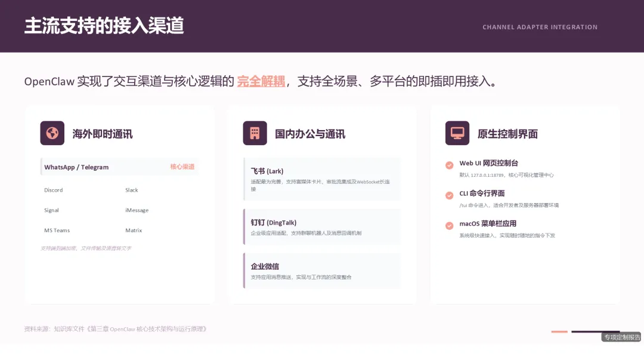Click the CHANNEL ADAPTER INTEGRATION header text
644x363 pixels.
[540, 27]
